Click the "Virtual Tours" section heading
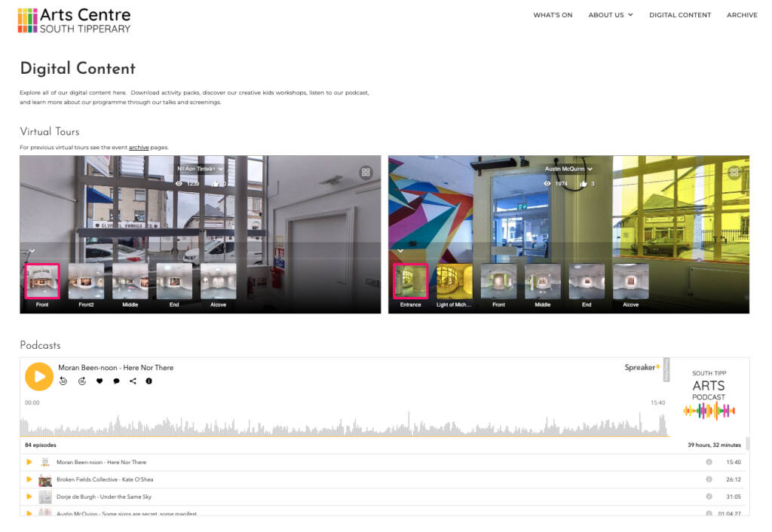Screen dimensions: 772x532 pos(50,131)
